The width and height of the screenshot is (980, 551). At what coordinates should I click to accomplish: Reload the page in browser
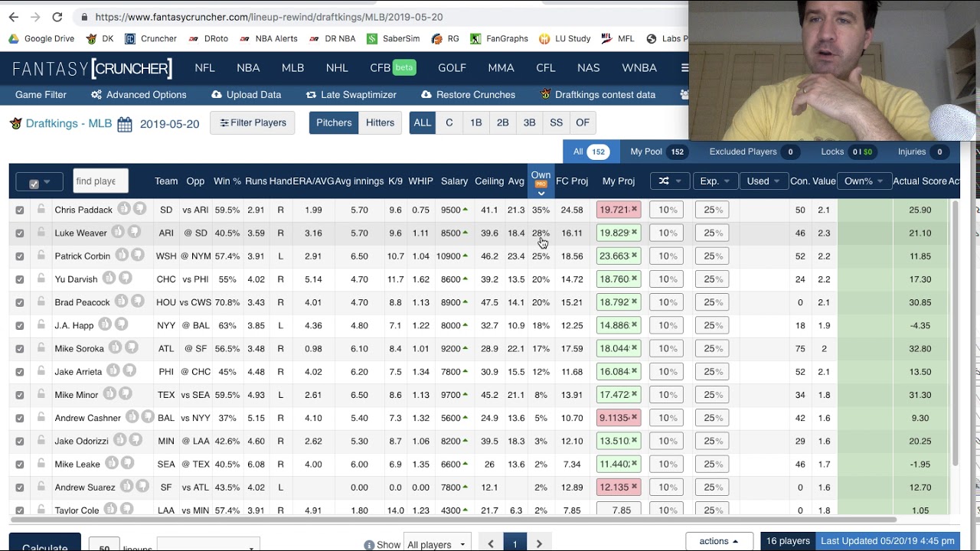tap(57, 17)
